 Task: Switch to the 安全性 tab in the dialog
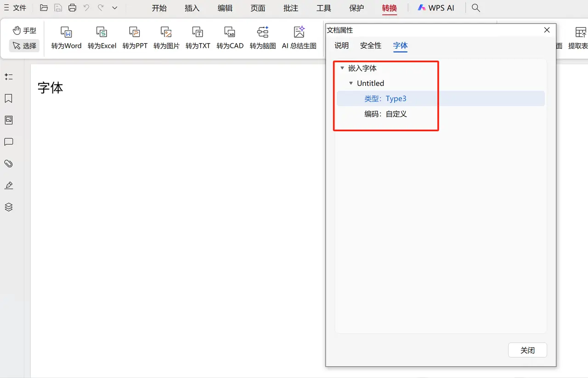pyautogui.click(x=370, y=45)
